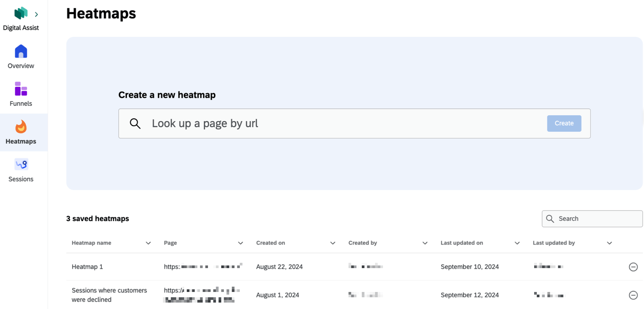The height and width of the screenshot is (309, 644).
Task: Expand Last updated on column menu
Action: coord(517,243)
